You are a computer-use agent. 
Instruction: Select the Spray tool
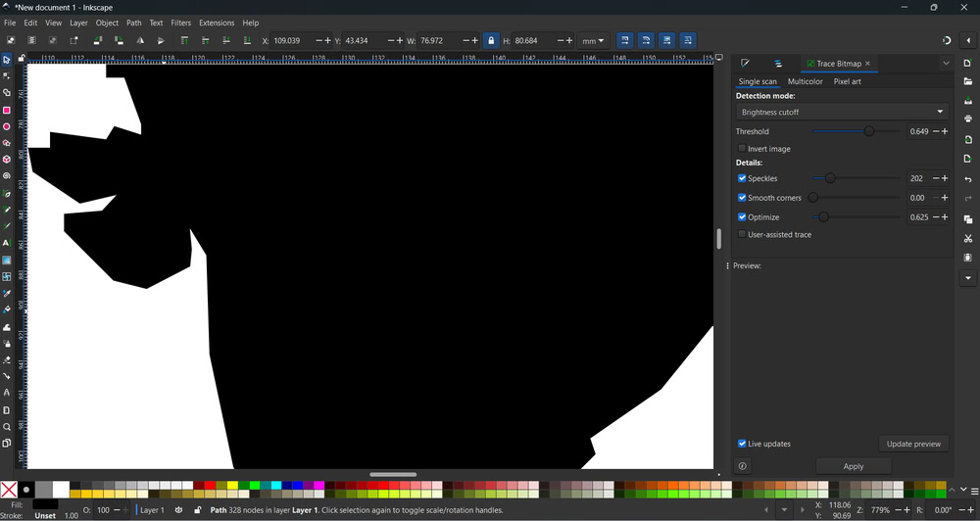click(x=6, y=344)
